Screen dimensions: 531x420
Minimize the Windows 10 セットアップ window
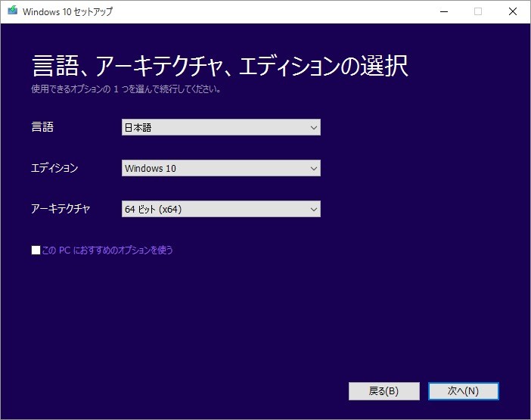[x=444, y=11]
